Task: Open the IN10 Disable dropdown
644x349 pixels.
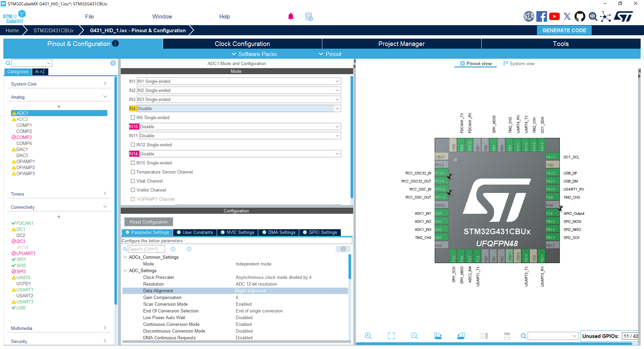Action: pyautogui.click(x=240, y=127)
